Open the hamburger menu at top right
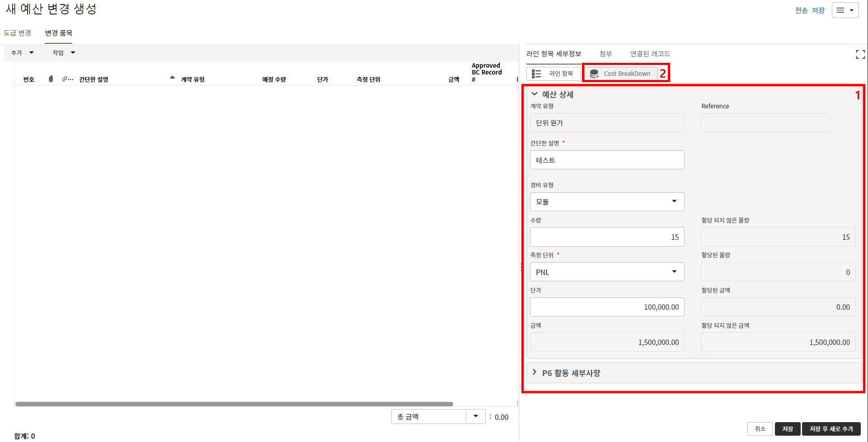The width and height of the screenshot is (868, 442). pos(845,10)
